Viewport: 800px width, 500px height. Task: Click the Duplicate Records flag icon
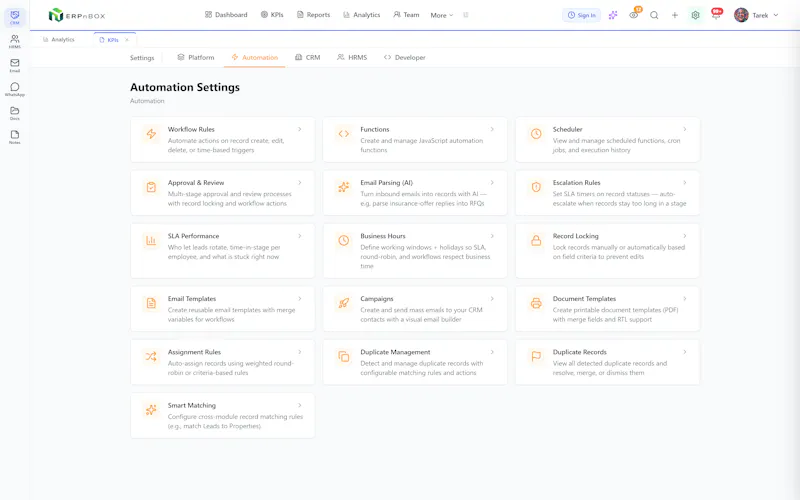click(536, 357)
